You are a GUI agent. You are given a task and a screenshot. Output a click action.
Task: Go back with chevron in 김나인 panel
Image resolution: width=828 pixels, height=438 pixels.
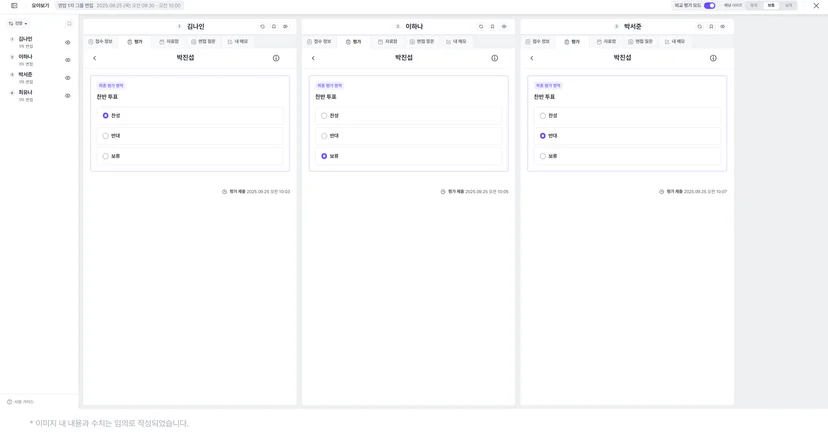[x=95, y=58]
